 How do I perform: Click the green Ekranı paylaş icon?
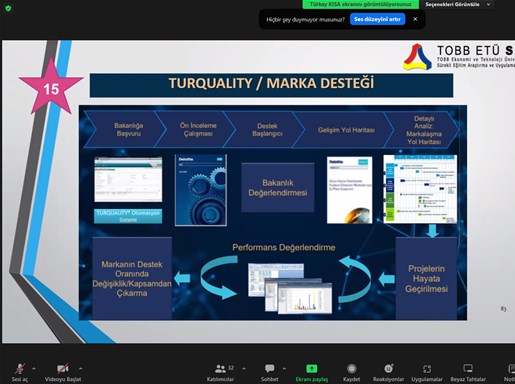click(x=312, y=368)
